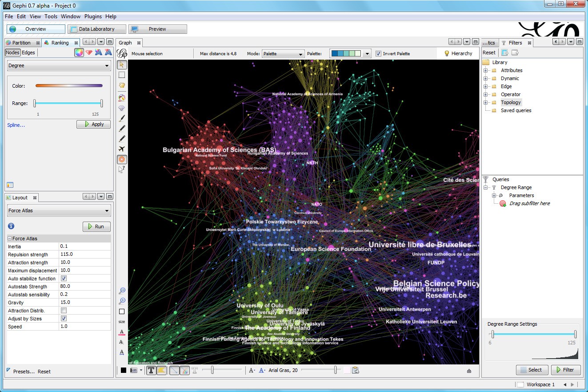Toggle Invert Palette checkbox
Image resolution: width=588 pixels, height=392 pixels.
click(x=378, y=54)
